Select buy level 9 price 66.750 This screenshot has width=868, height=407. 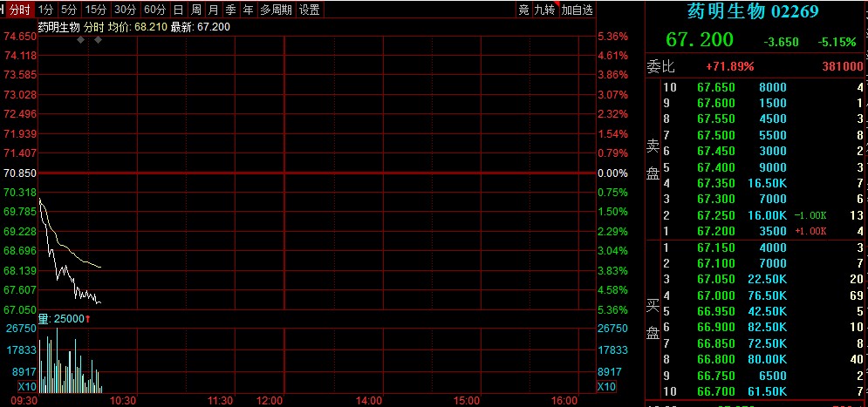tap(715, 376)
